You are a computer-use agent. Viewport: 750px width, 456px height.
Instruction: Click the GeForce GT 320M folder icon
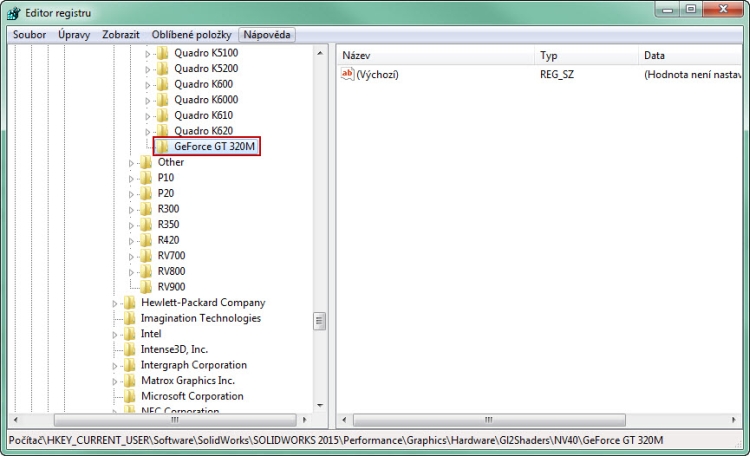coord(163,146)
